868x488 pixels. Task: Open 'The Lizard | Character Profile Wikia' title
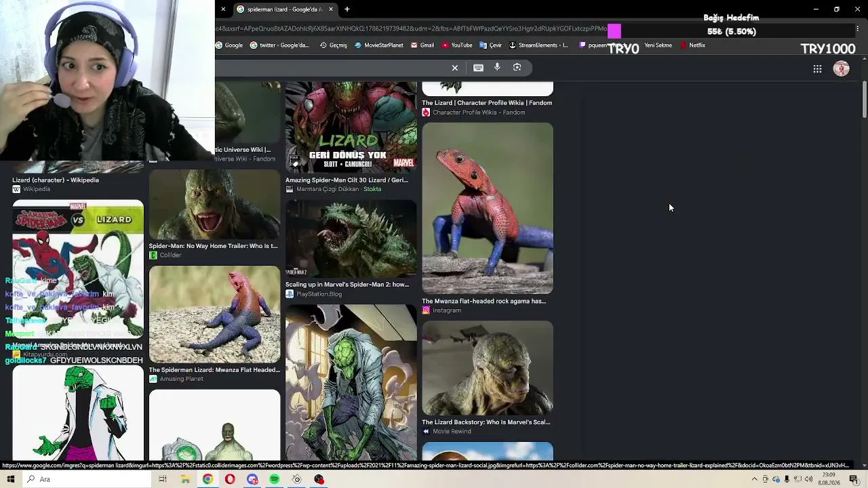pos(487,103)
